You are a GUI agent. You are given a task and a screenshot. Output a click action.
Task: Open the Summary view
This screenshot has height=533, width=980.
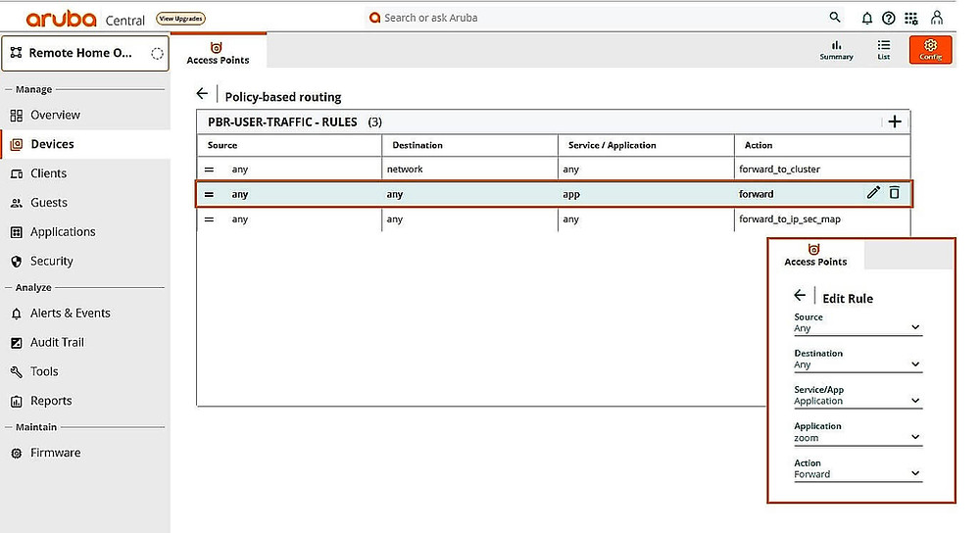pyautogui.click(x=836, y=50)
